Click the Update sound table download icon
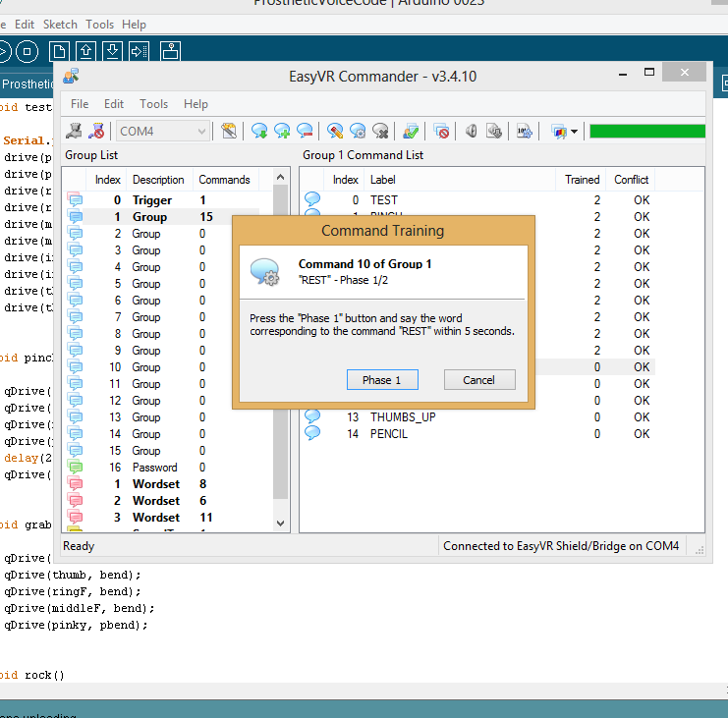Image resolution: width=728 pixels, height=718 pixels. tap(494, 132)
